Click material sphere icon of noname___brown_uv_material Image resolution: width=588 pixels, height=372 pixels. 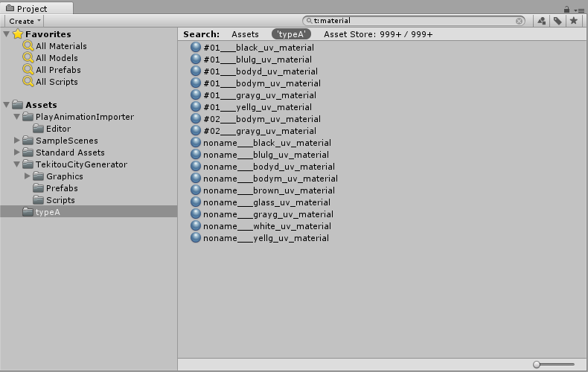coord(196,190)
